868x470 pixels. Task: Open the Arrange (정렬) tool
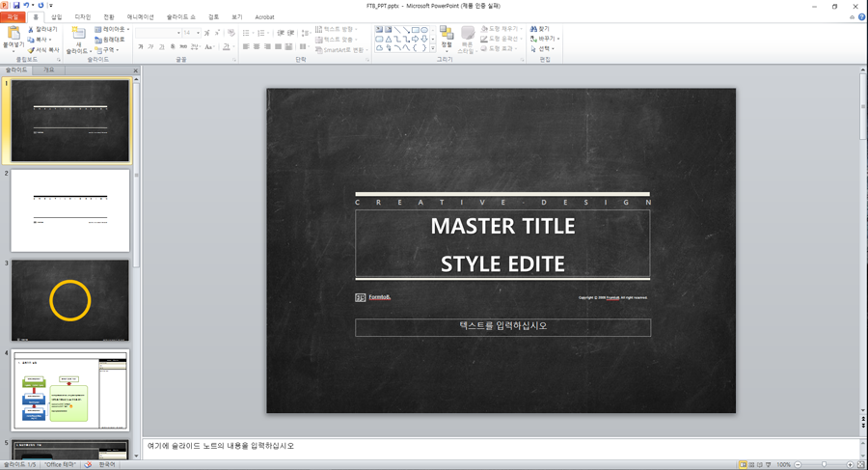[447, 37]
